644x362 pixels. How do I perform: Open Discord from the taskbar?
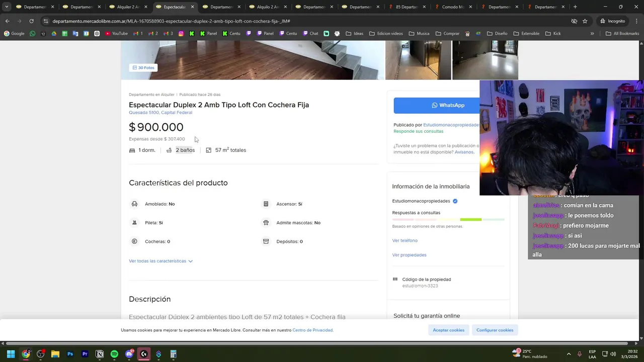129,354
